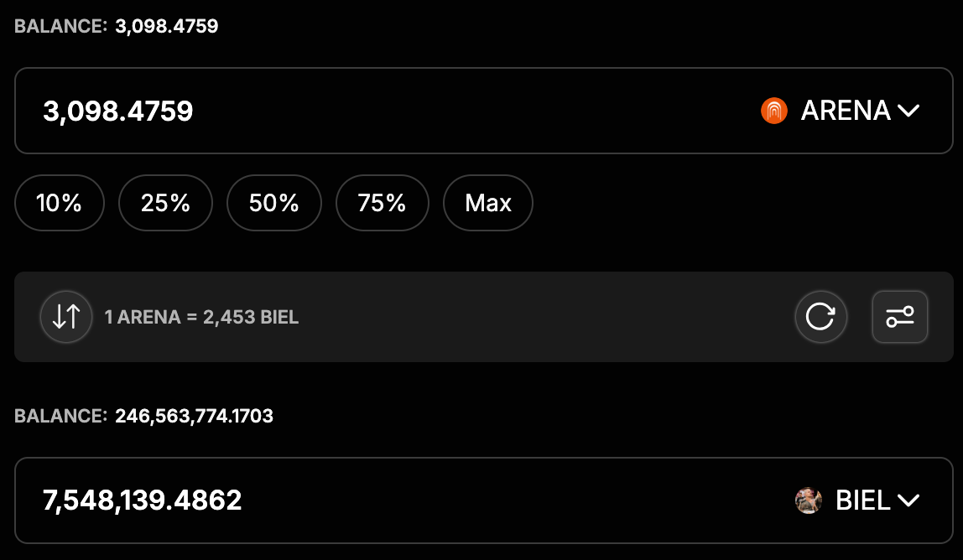Click the BIEL token avatar image
Screen dimensions: 963x560
point(808,500)
